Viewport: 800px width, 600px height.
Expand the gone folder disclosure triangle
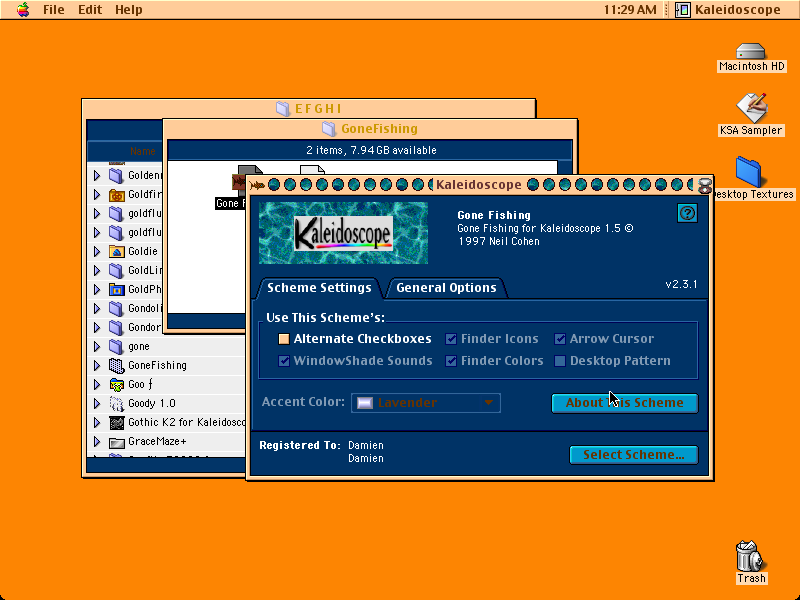coord(97,346)
